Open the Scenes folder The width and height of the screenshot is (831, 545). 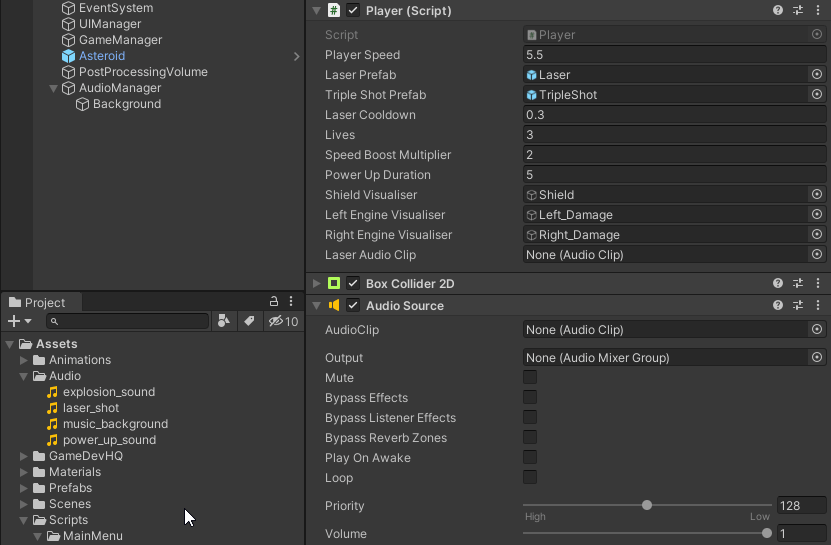coord(69,504)
